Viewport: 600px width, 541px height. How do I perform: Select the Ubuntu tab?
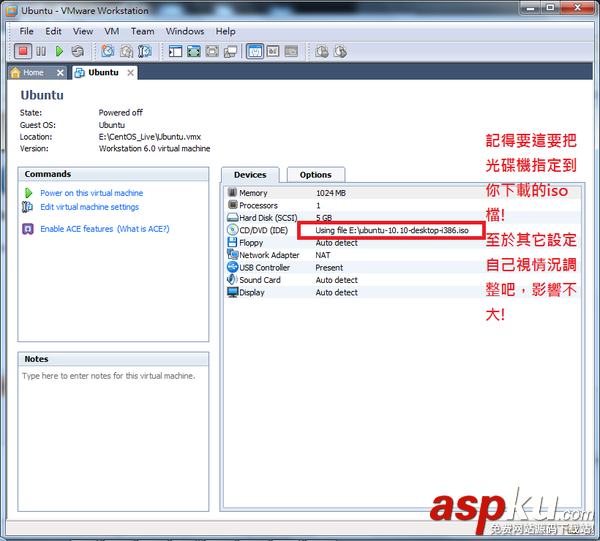pyautogui.click(x=103, y=73)
